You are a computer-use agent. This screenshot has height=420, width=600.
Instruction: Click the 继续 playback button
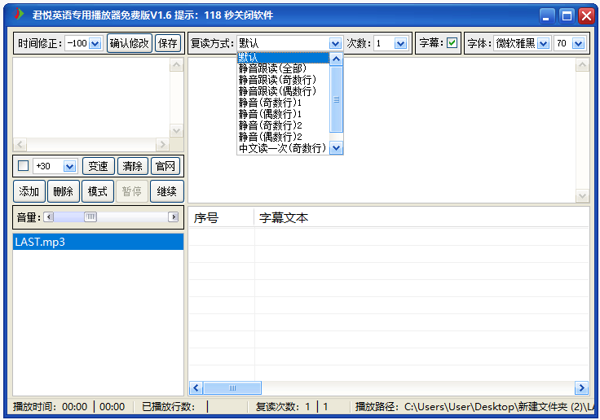[166, 191]
